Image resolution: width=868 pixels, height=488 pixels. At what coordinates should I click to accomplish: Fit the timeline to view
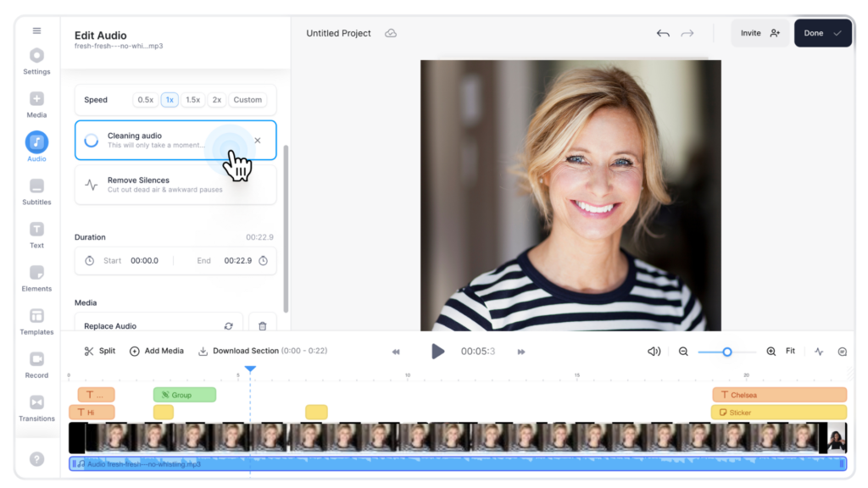[791, 351]
